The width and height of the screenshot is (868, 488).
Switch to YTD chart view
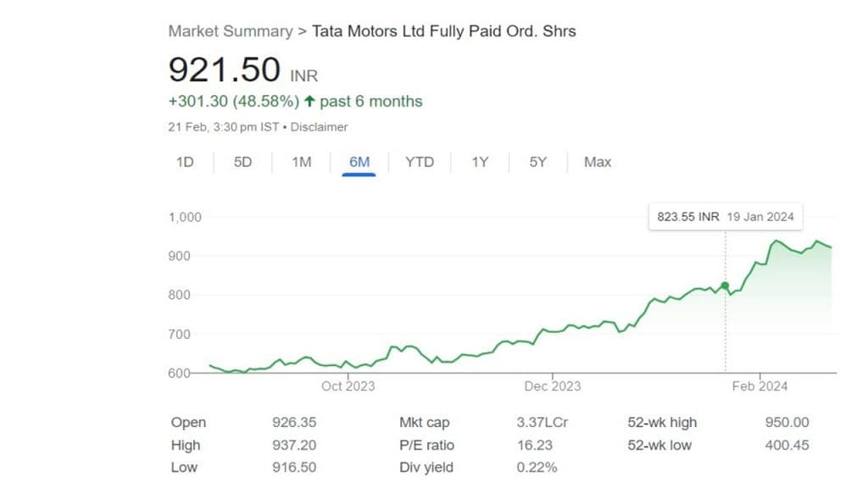coord(420,162)
